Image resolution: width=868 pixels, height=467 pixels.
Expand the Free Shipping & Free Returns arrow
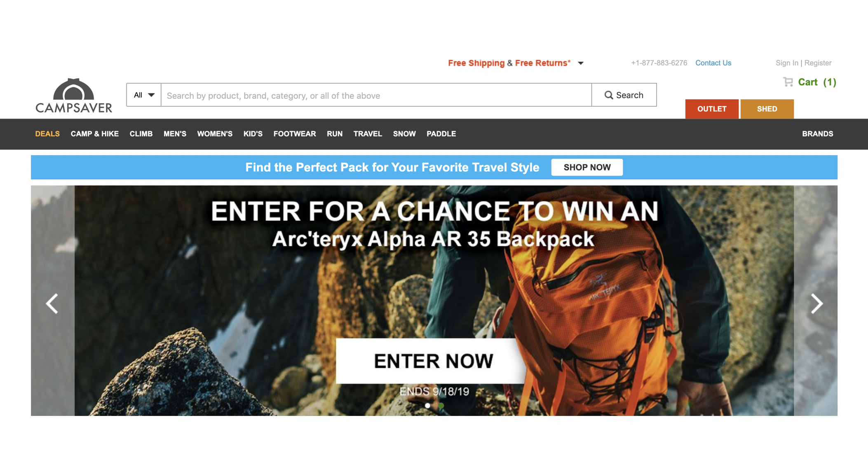click(581, 63)
